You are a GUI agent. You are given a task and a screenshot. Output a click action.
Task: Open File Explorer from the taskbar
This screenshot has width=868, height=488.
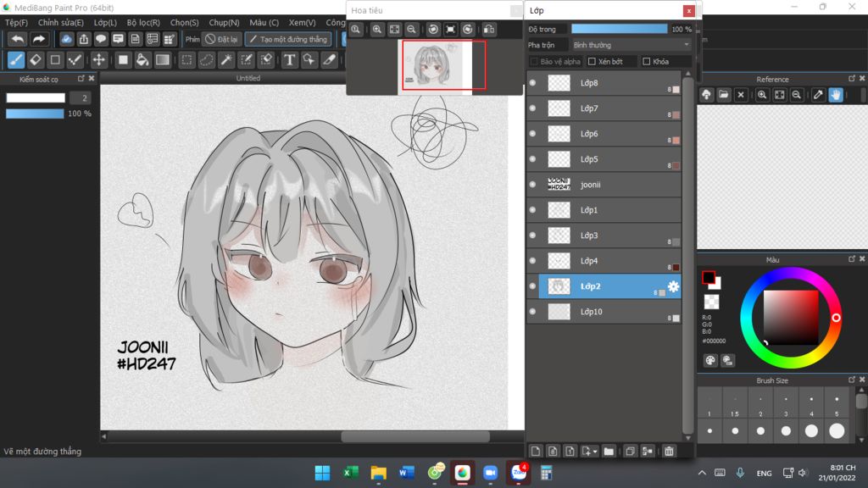(x=379, y=473)
